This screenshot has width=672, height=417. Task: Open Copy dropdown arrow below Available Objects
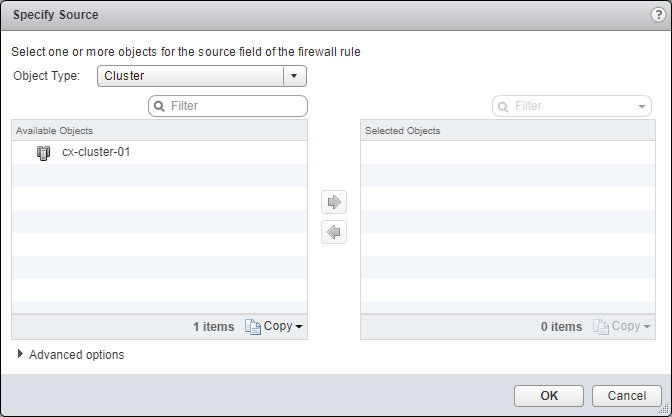tap(299, 327)
